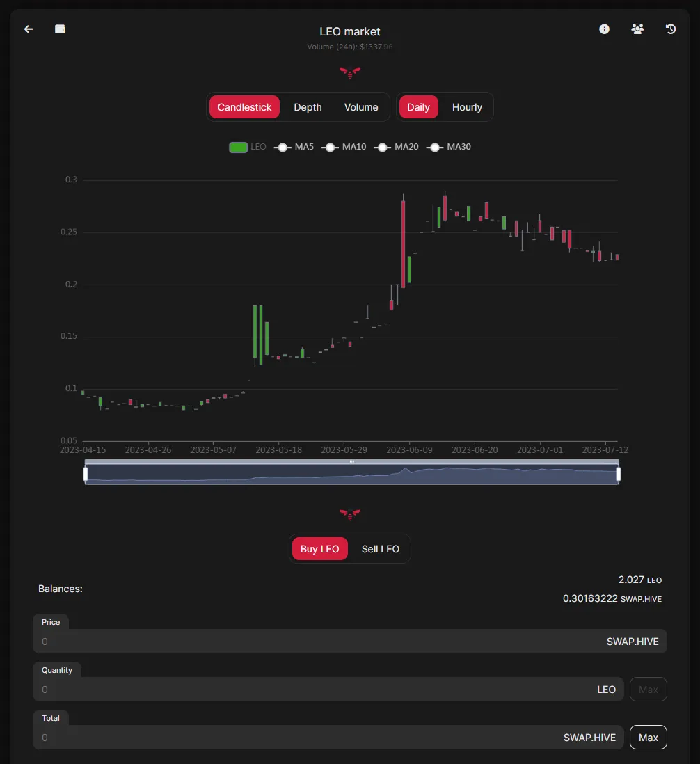
Task: Select the Buy LEO tab
Action: [319, 549]
